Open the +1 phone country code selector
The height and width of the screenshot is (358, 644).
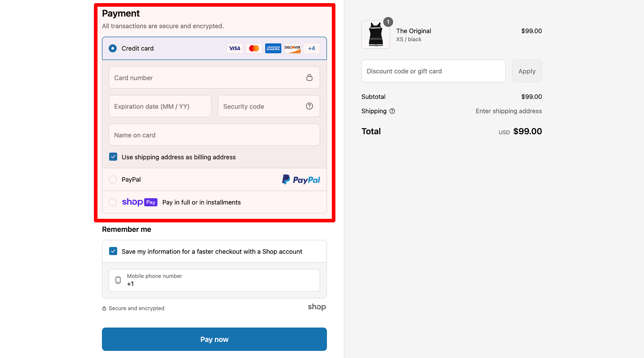coord(130,283)
